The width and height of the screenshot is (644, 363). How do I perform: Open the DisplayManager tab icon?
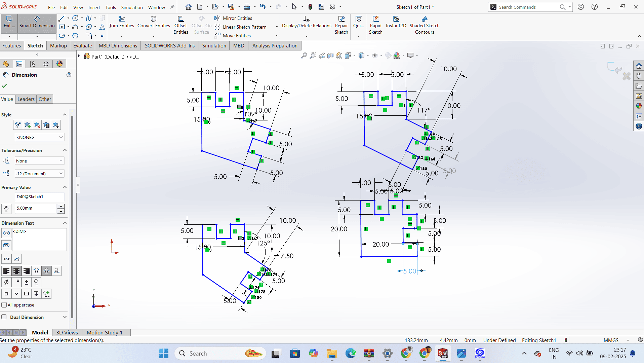(59, 64)
